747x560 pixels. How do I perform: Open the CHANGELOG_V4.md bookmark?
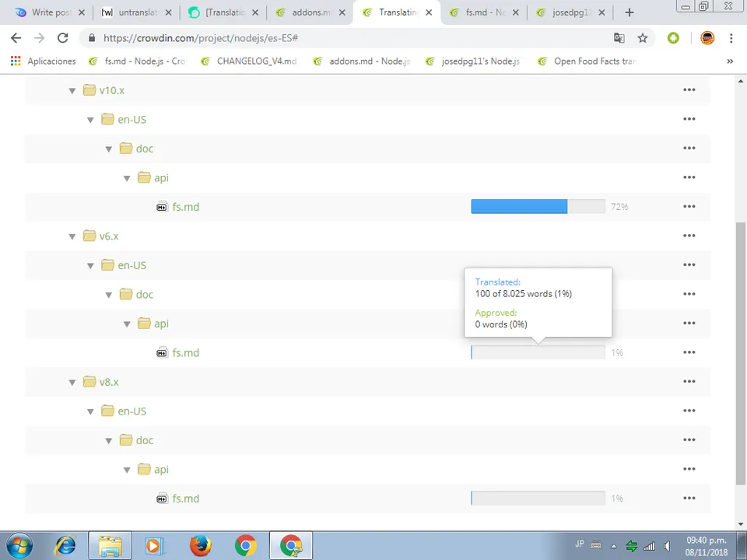249,61
